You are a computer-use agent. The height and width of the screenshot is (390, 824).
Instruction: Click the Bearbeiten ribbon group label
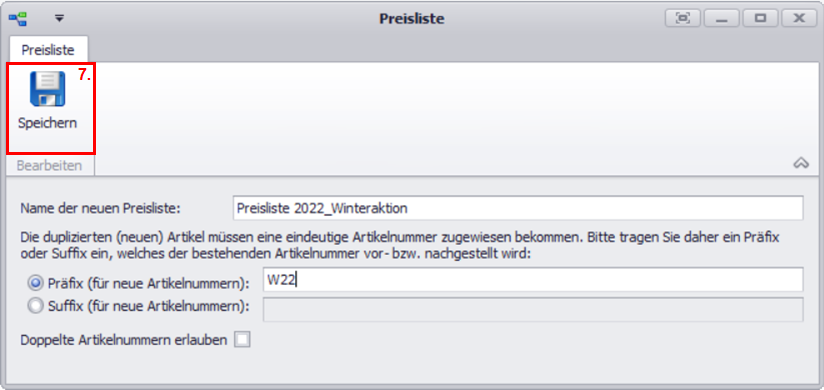click(49, 166)
